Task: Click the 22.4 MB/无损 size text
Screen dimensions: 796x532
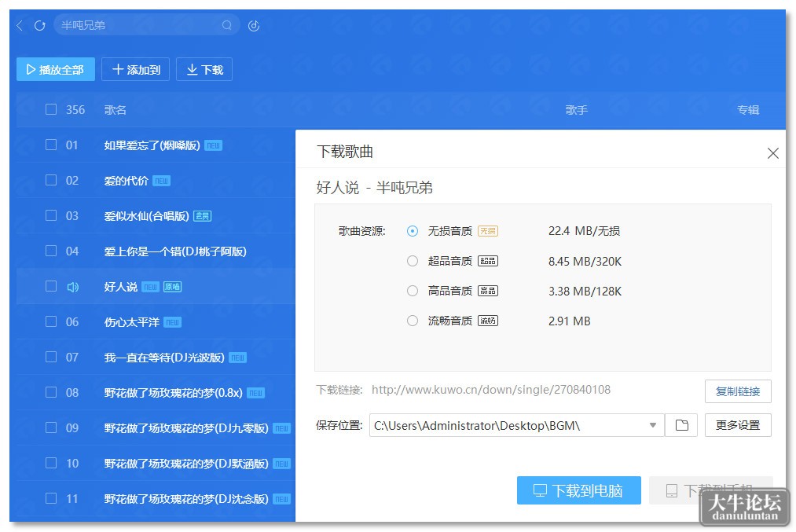Action: pyautogui.click(x=584, y=231)
